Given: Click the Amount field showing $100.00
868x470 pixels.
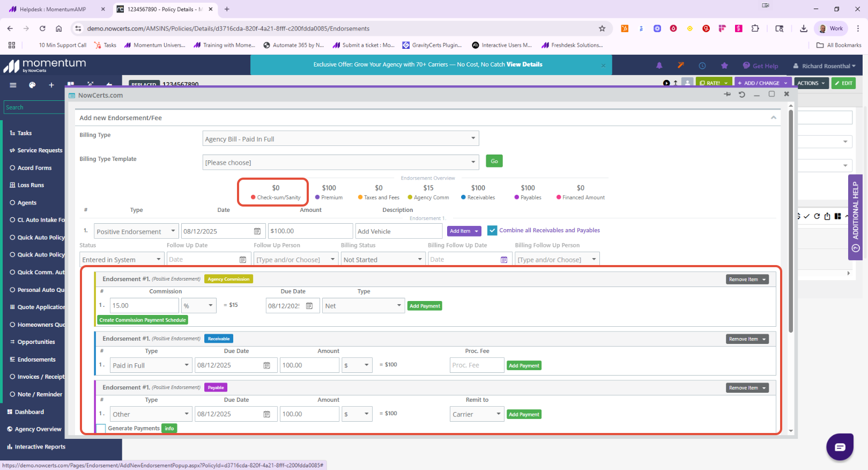Looking at the screenshot, I should pos(310,231).
